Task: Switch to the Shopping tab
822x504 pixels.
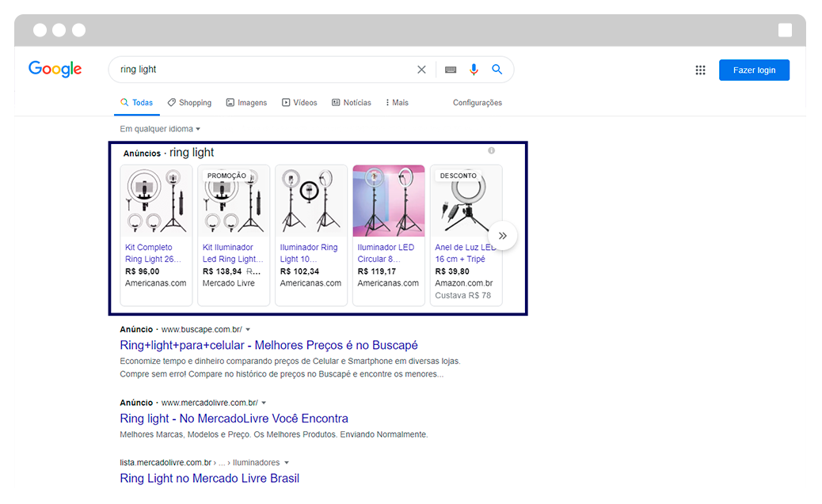Action: 190,103
